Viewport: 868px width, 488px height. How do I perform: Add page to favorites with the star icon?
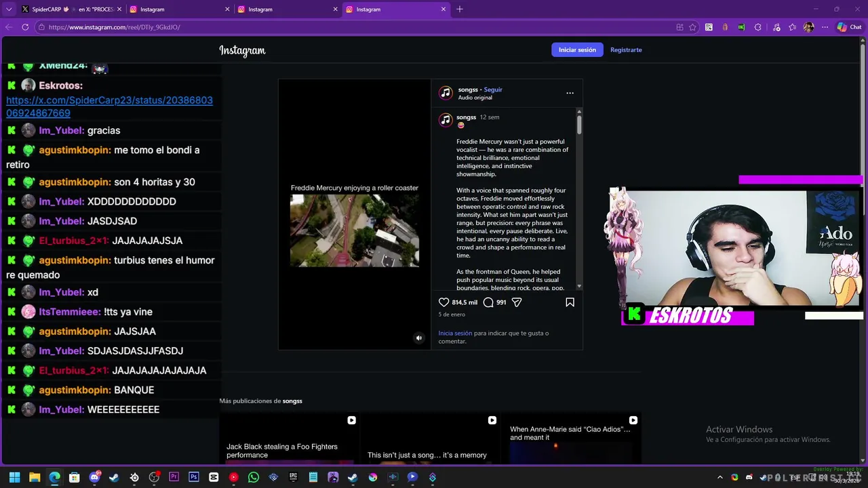click(x=692, y=27)
